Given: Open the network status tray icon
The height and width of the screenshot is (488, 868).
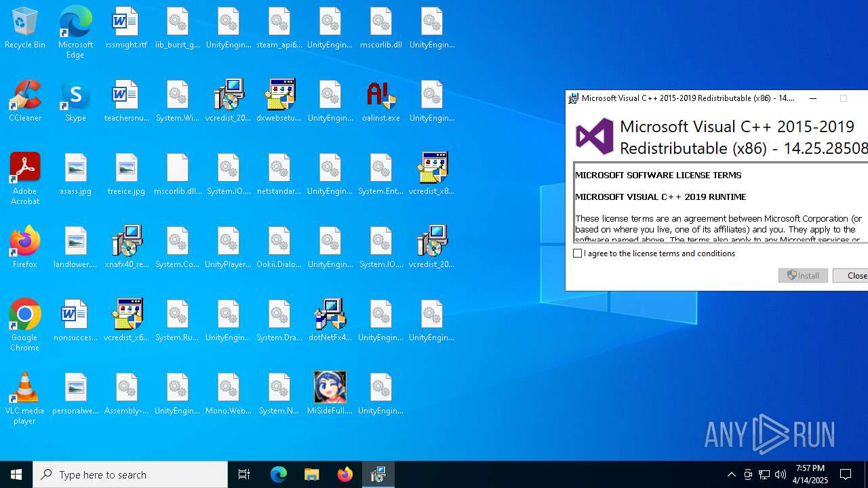Looking at the screenshot, I should coord(764,474).
